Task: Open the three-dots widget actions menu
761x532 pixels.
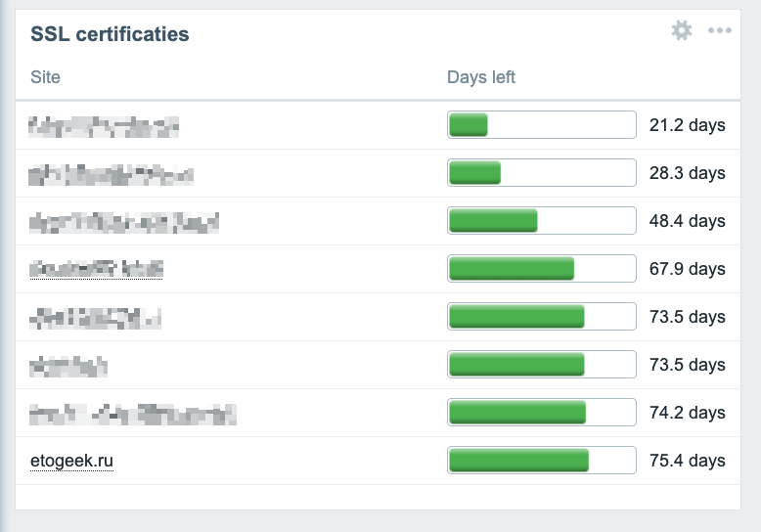Action: (720, 31)
